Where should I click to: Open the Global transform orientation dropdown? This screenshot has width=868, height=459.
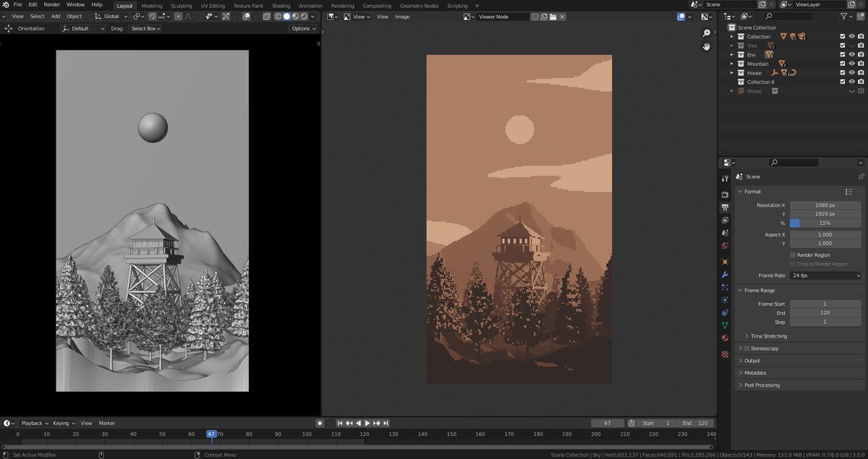coord(111,17)
